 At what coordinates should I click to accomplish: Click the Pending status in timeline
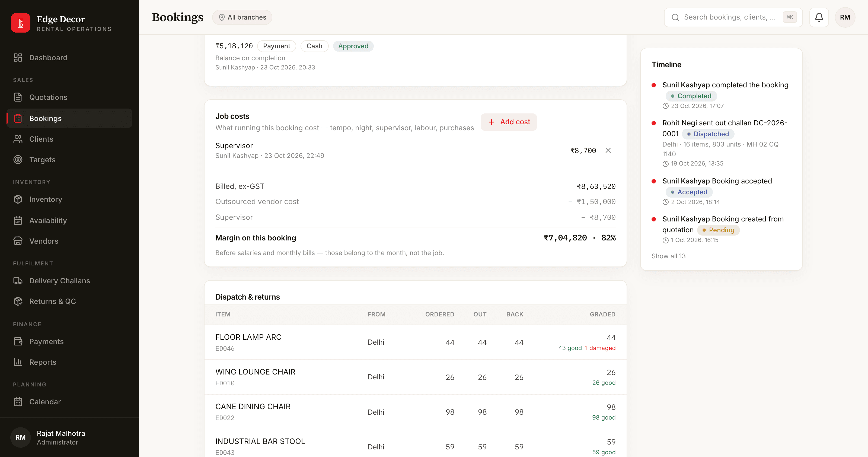[x=718, y=230]
